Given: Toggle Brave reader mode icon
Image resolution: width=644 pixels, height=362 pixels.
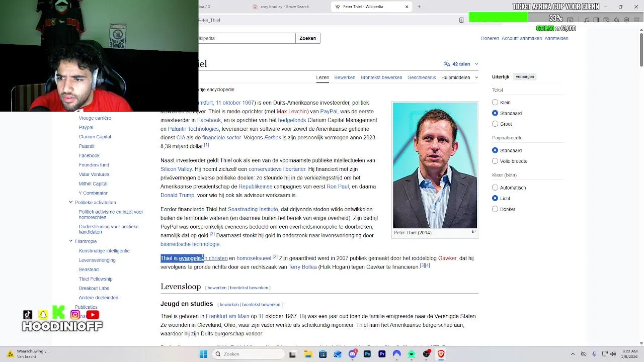Looking at the screenshot, I should (x=461, y=20).
